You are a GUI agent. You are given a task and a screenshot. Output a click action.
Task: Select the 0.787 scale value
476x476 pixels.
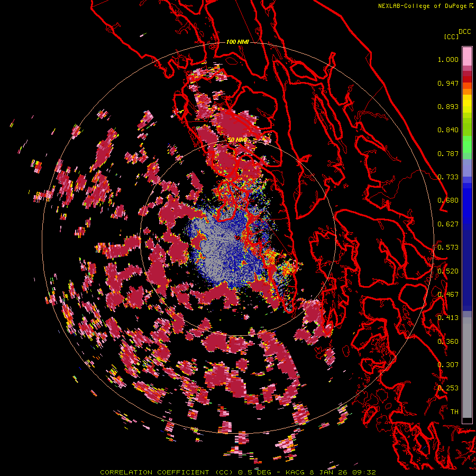click(x=448, y=153)
